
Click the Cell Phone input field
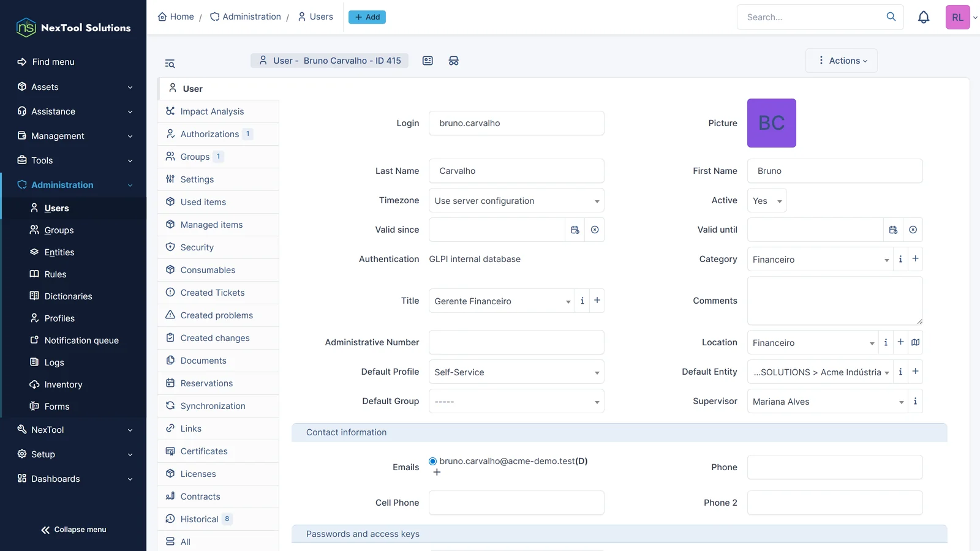tap(516, 503)
